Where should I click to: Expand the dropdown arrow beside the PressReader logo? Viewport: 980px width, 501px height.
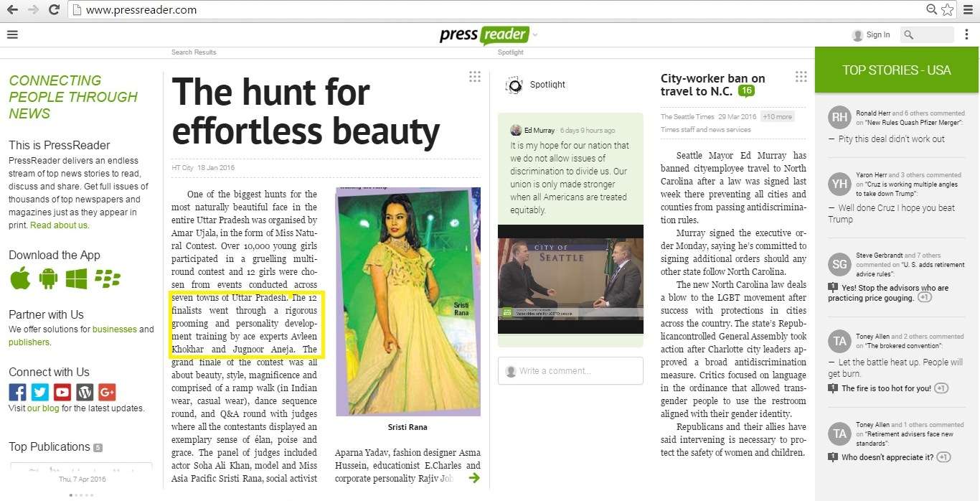(535, 34)
